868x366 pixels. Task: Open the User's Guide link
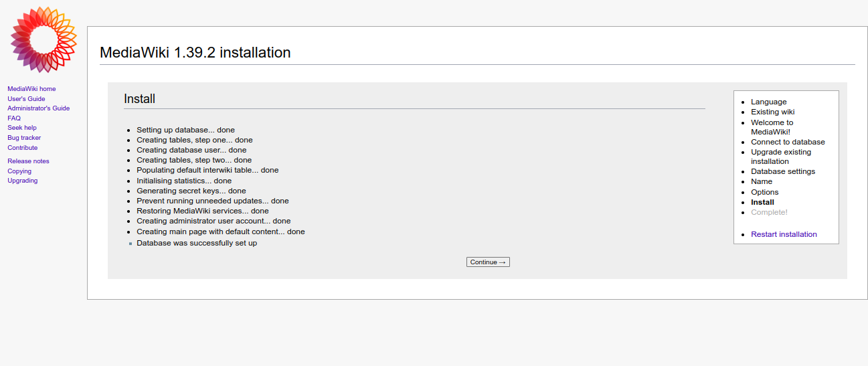pos(26,99)
